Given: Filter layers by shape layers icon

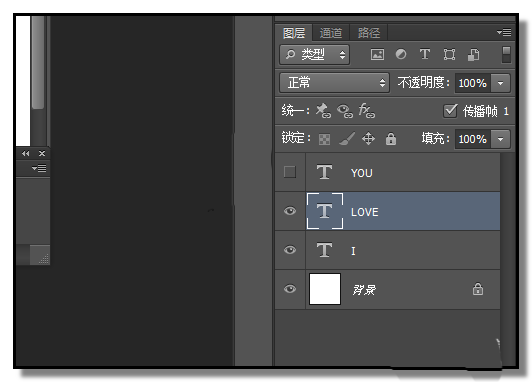Looking at the screenshot, I should click(x=449, y=54).
